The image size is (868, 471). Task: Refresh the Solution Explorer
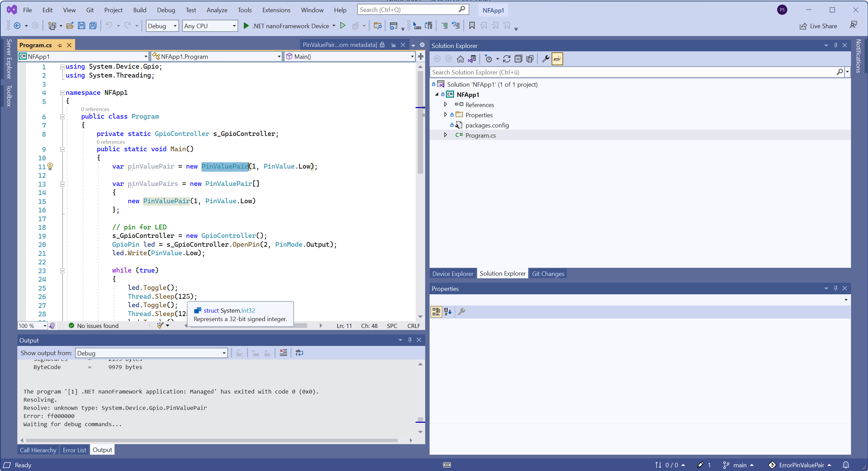(x=506, y=58)
